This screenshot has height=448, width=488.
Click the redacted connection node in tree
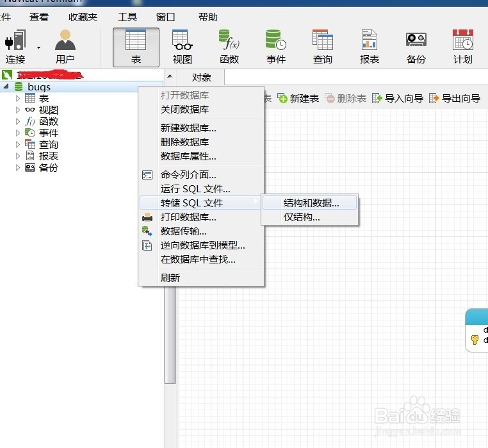point(50,75)
